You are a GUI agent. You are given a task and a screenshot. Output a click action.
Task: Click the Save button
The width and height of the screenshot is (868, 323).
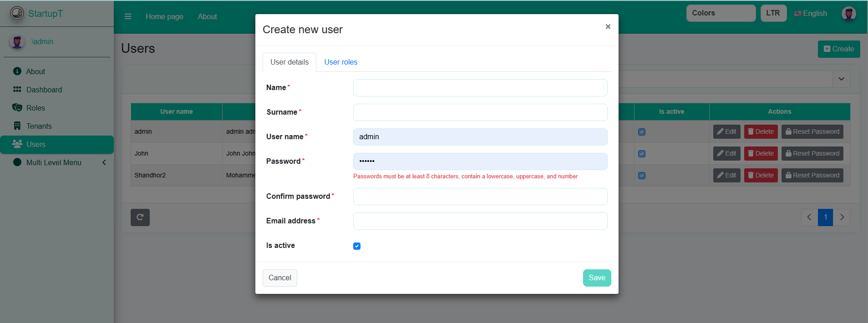597,278
